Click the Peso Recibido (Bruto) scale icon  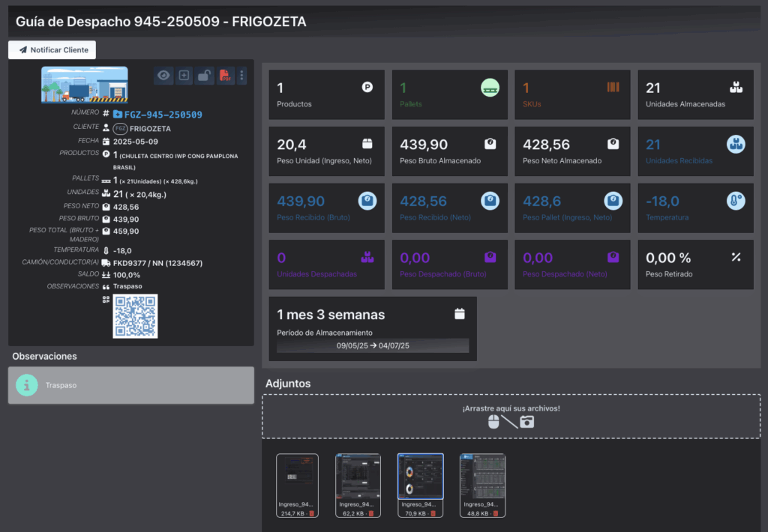(367, 201)
